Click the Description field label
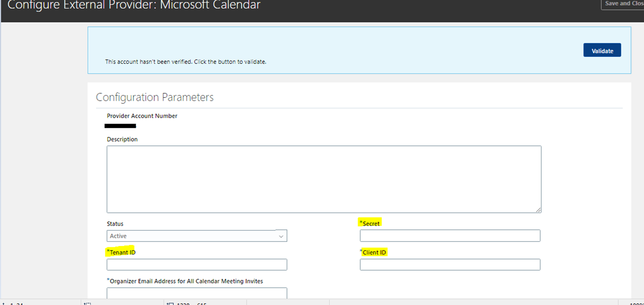The height and width of the screenshot is (305, 644). point(122,139)
